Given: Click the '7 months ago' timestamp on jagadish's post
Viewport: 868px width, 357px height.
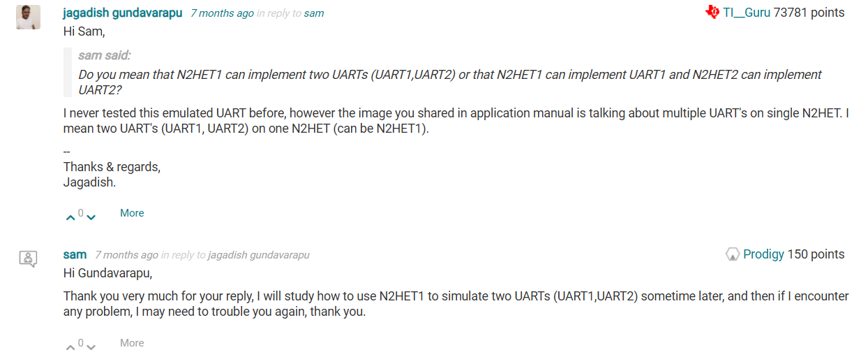Looking at the screenshot, I should (222, 13).
